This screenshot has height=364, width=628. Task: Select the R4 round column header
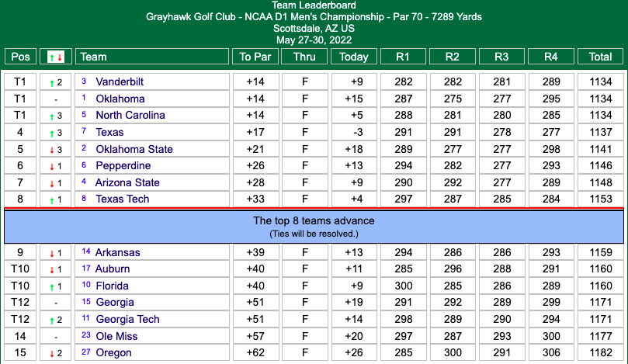click(x=550, y=57)
